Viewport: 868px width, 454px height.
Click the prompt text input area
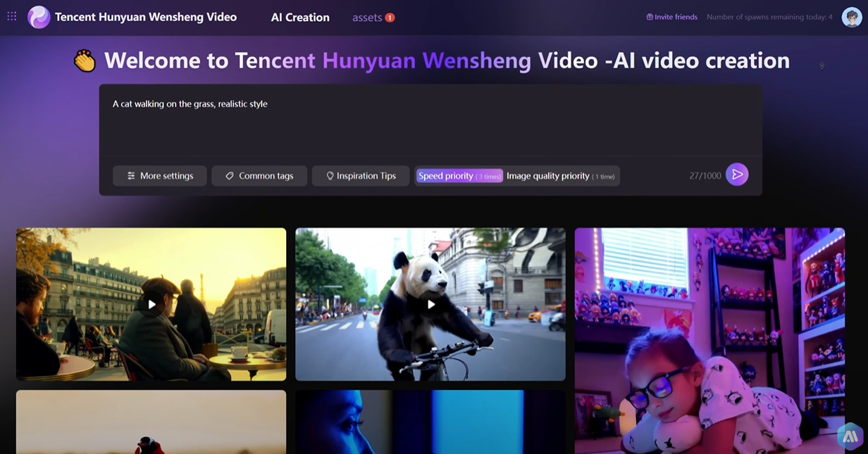pyautogui.click(x=430, y=121)
